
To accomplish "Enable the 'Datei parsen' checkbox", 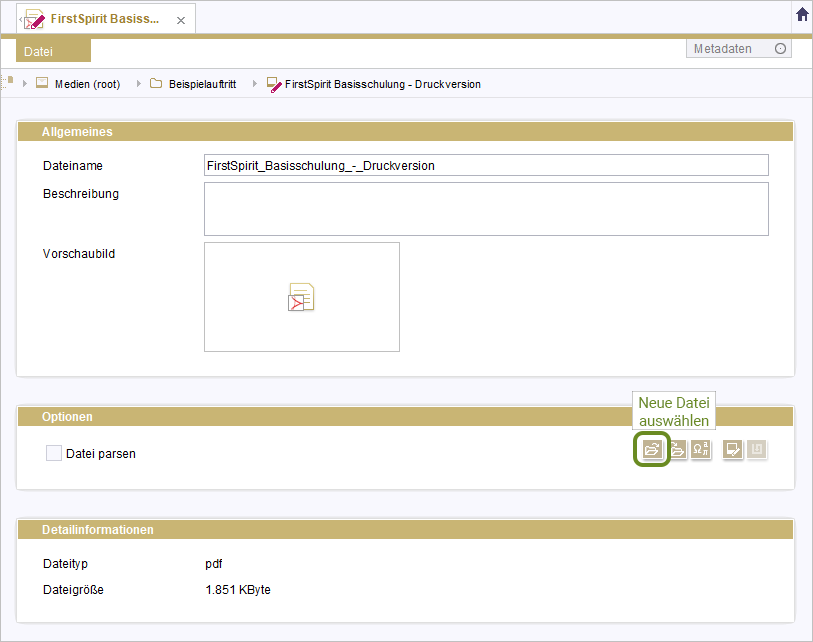I will 54,453.
